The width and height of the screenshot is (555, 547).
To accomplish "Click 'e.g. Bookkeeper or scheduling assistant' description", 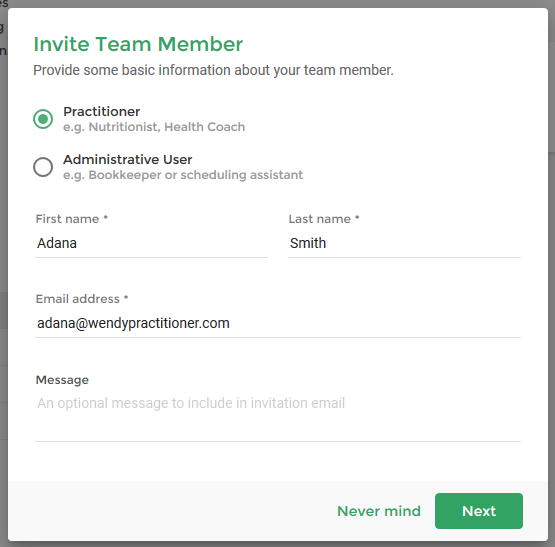I will click(x=183, y=175).
